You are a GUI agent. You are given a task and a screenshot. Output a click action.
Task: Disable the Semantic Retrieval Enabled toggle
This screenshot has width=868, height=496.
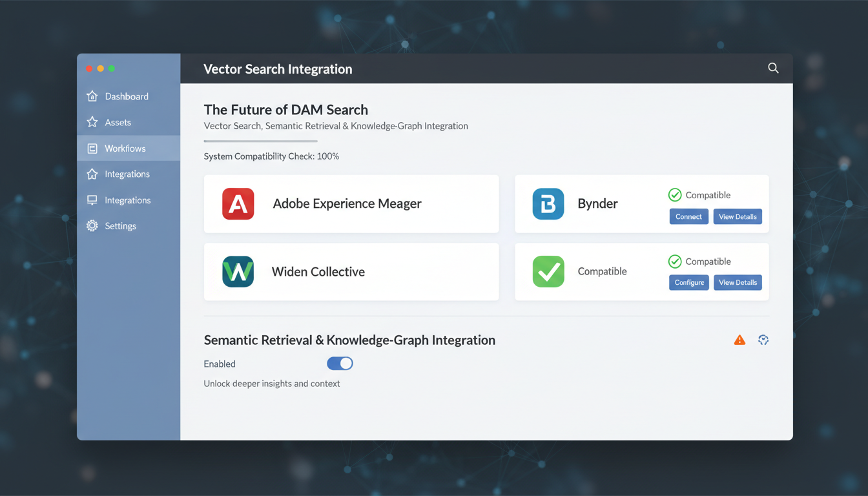coord(340,364)
